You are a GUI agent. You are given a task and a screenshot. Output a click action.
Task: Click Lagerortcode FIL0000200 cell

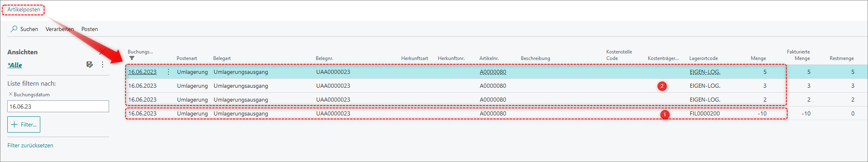point(705,113)
